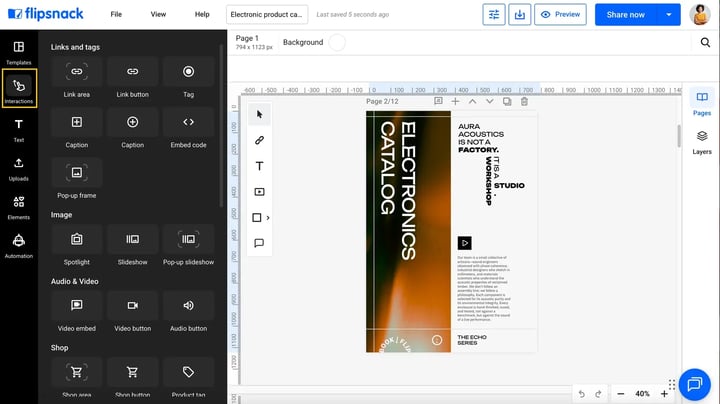Open the Uploads sidebar panel
Viewport: 720px width, 404px height.
(x=19, y=168)
